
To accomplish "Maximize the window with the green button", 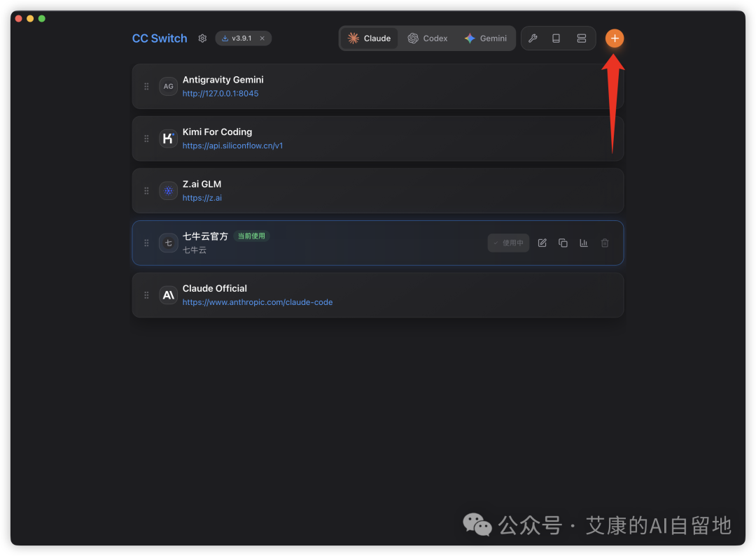I will pos(41,19).
